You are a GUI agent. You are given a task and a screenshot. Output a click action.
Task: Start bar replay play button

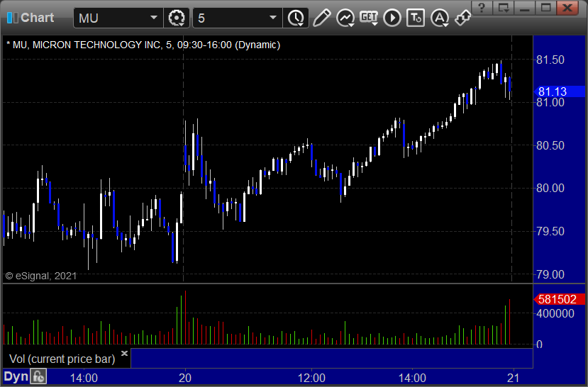tap(392, 18)
